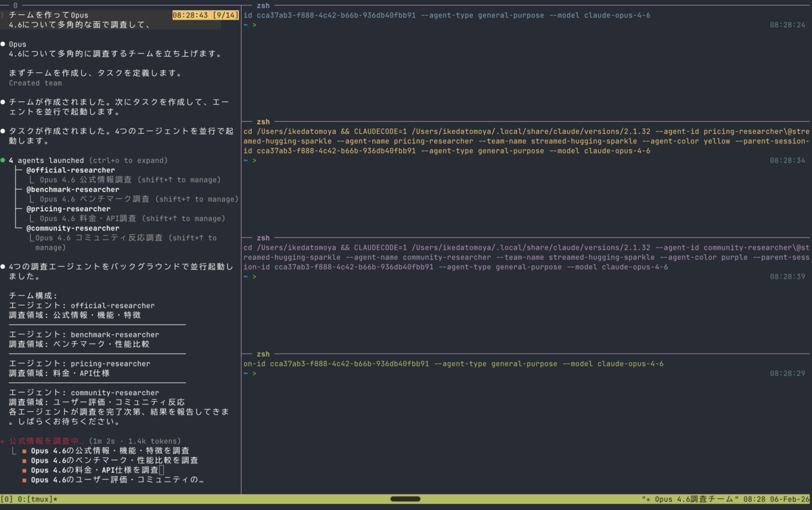Click the task text Opus 4.6の公式情報・機能・特徴を調査
The image size is (812, 510).
[x=110, y=450]
